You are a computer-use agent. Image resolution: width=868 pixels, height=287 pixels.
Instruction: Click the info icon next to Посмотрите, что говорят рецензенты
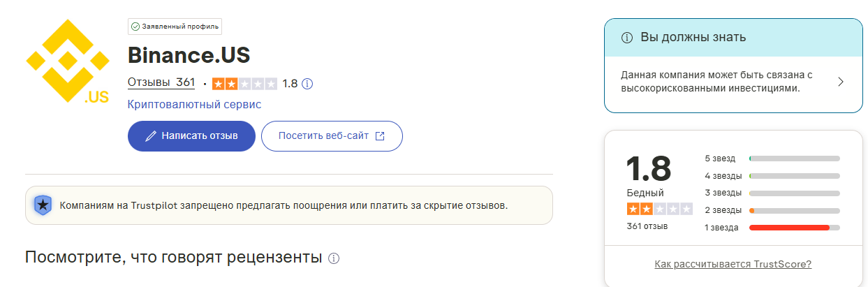334,258
